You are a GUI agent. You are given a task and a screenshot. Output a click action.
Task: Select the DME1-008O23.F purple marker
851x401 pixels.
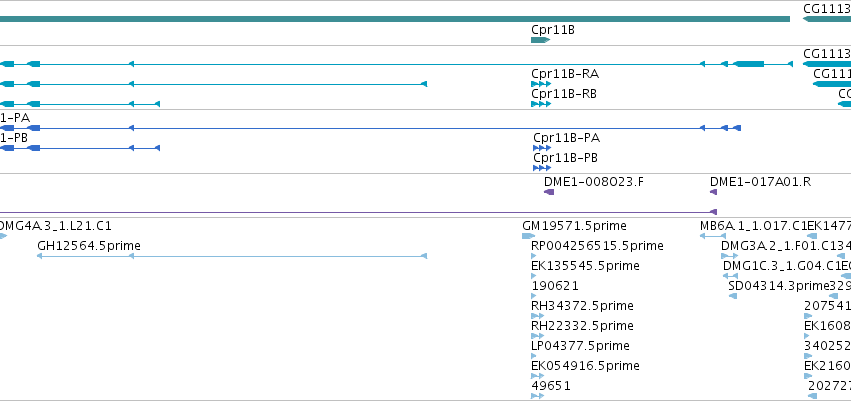(x=549, y=192)
